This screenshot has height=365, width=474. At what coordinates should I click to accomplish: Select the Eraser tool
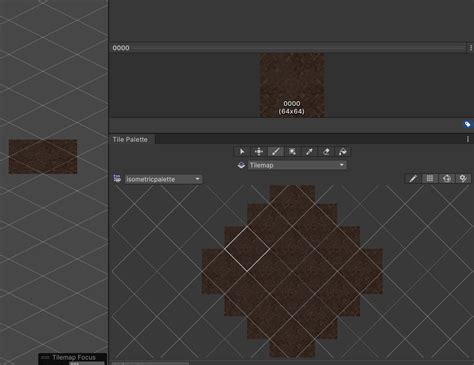(x=326, y=152)
